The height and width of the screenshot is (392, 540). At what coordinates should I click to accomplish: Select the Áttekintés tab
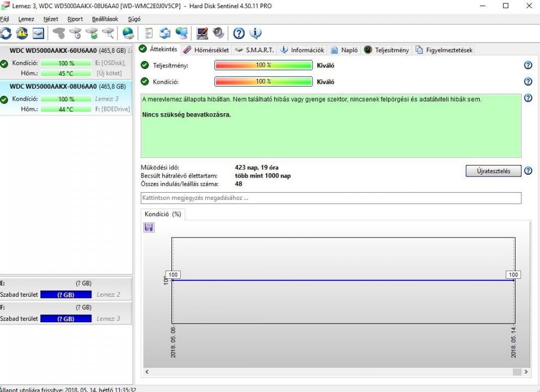[x=158, y=49]
